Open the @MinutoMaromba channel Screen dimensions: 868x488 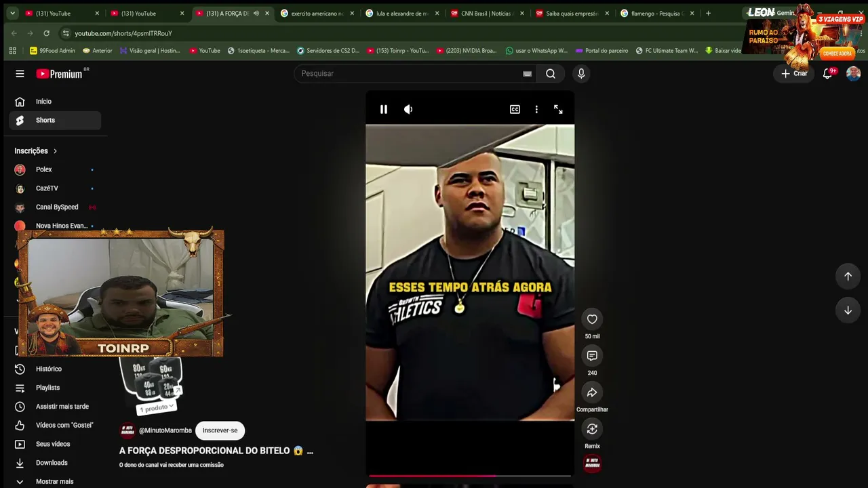click(x=165, y=430)
